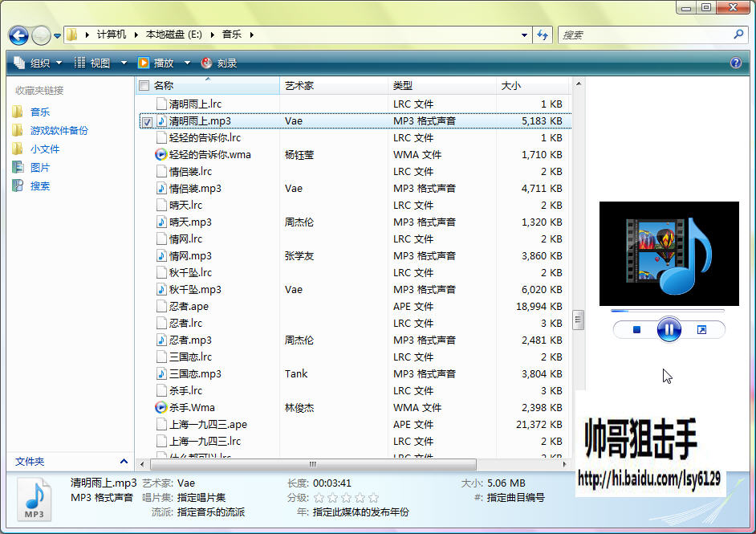The height and width of the screenshot is (534, 756).
Task: Refresh the folder with the address bar arrows
Action: click(x=543, y=35)
